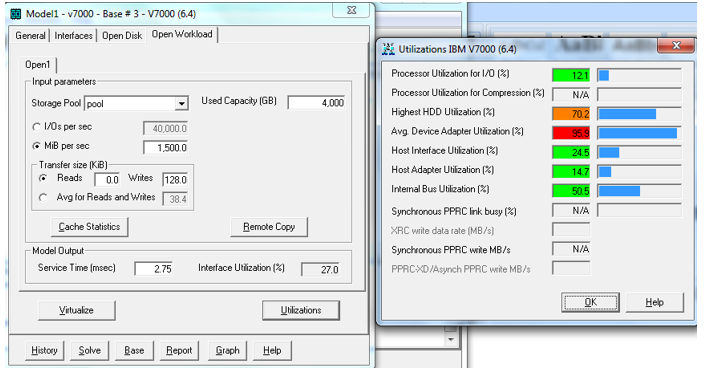Click the green 50.5 internal bus value
The width and height of the screenshot is (705, 375).
pos(571,191)
